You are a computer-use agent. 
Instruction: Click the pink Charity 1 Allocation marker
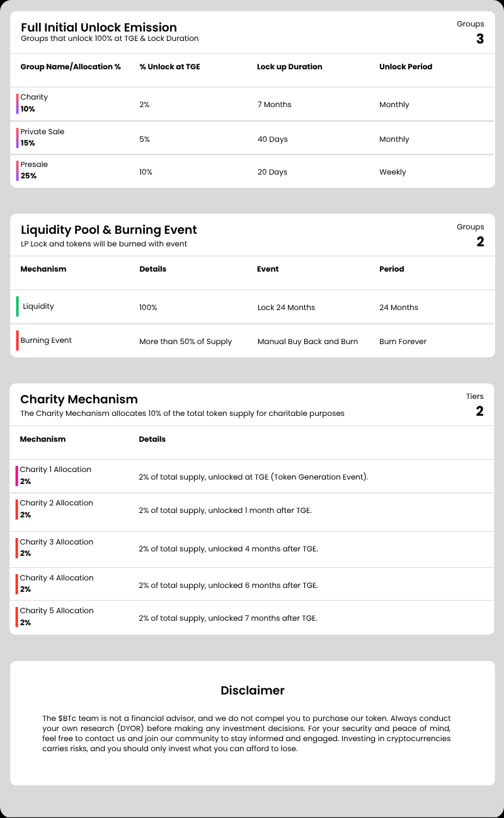coord(17,476)
